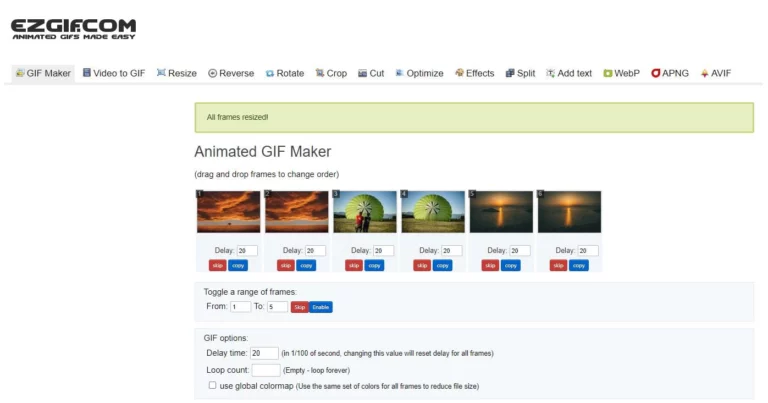Open the Resize tool
This screenshot has width=768, height=403.
pos(176,73)
